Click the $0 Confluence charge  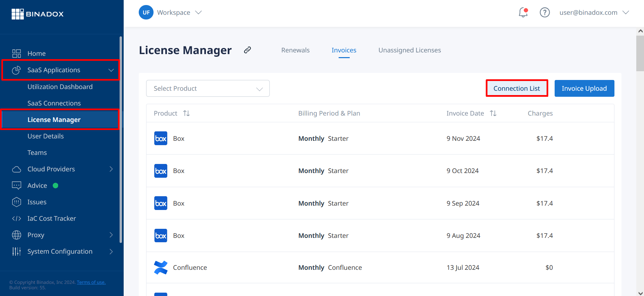pyautogui.click(x=549, y=267)
